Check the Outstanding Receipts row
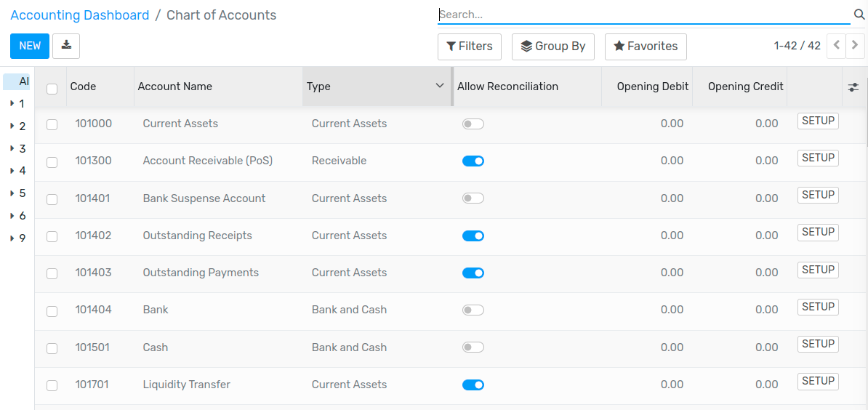This screenshot has width=868, height=410. point(52,236)
